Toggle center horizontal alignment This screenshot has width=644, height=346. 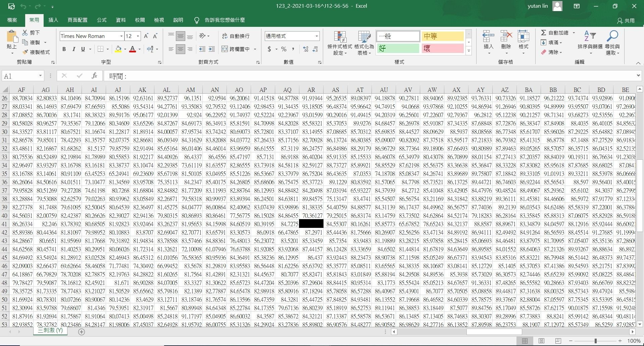[181, 49]
